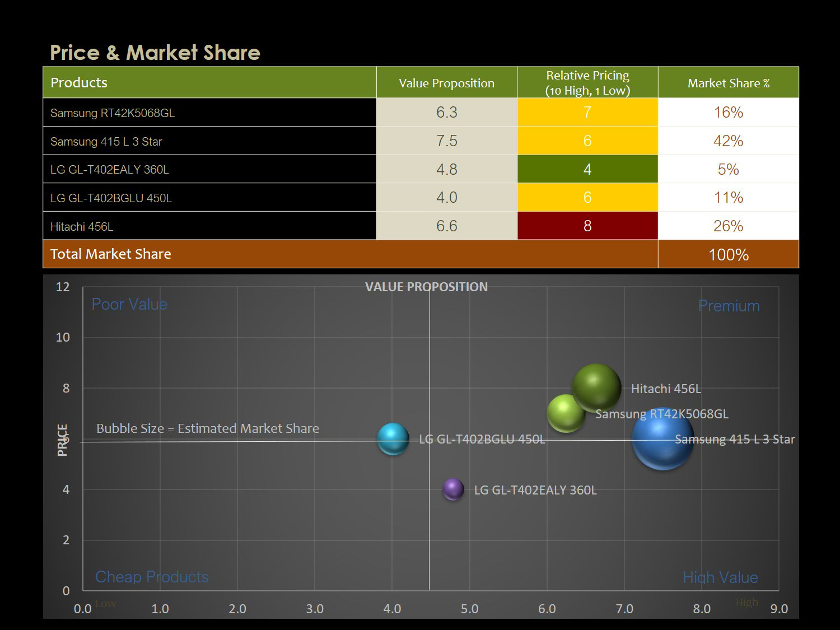Select the large blue Samsung 415 L bubble
This screenshot has width=840, height=630.
663,439
